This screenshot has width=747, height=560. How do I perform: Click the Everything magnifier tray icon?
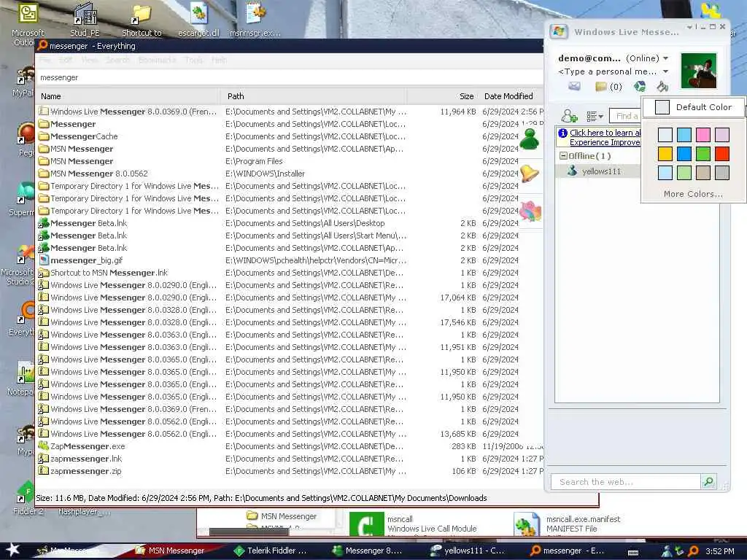point(694,551)
